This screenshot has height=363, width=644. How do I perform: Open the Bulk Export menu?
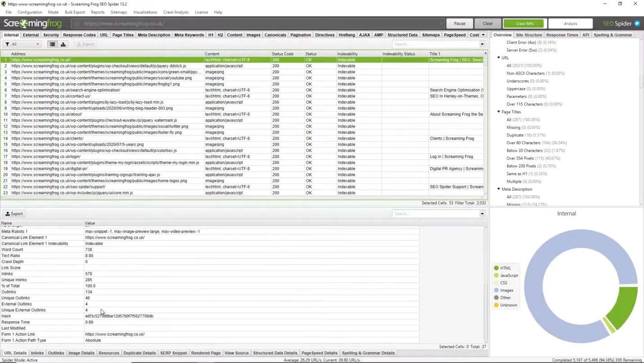coord(75,12)
